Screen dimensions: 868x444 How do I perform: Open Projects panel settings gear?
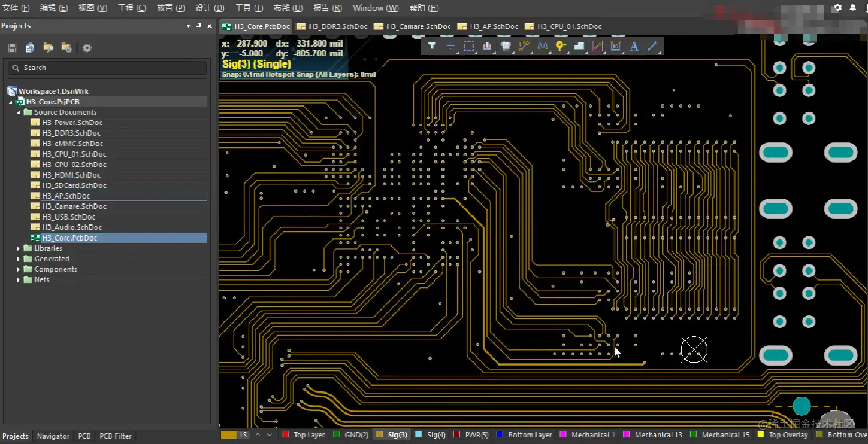[87, 48]
